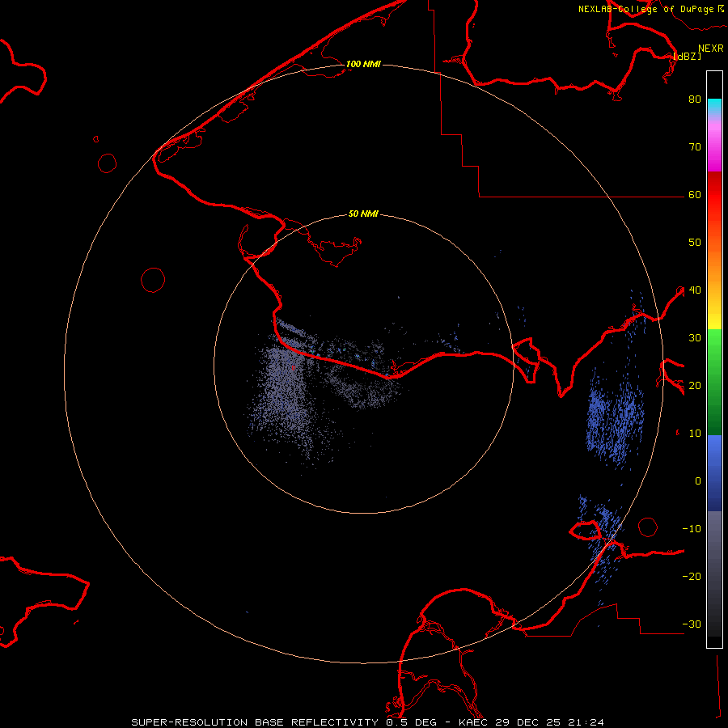Click the 30 value on the dBZ scale
The width and height of the screenshot is (728, 728).
(x=695, y=338)
